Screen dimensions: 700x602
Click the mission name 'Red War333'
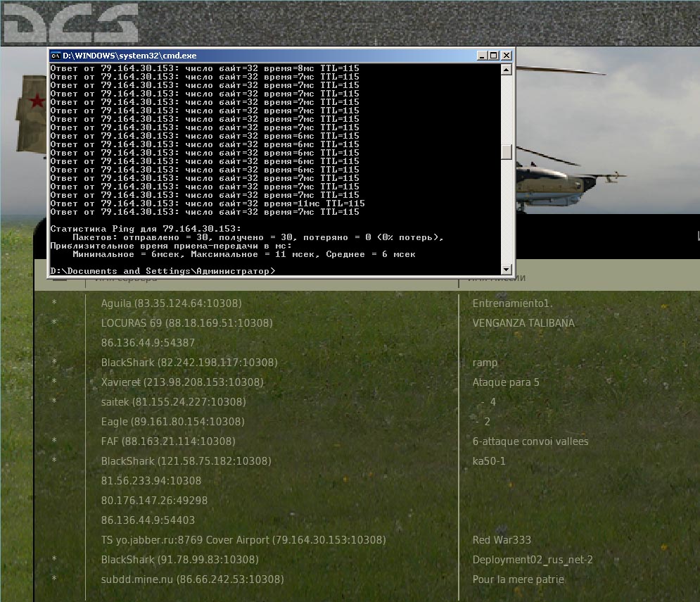pos(502,540)
